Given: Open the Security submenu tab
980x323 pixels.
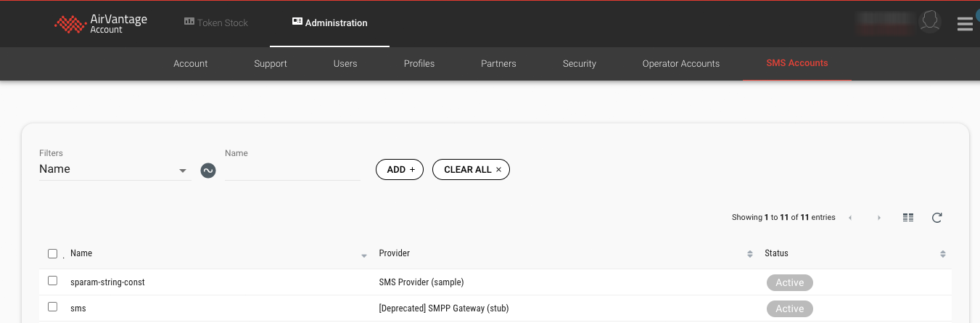Looking at the screenshot, I should tap(579, 64).
